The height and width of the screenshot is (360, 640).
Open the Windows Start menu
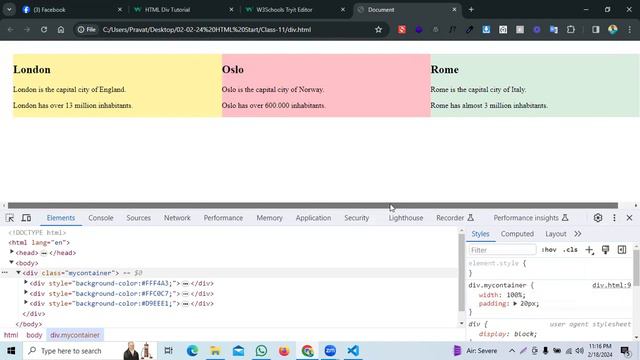pyautogui.click(x=11, y=351)
